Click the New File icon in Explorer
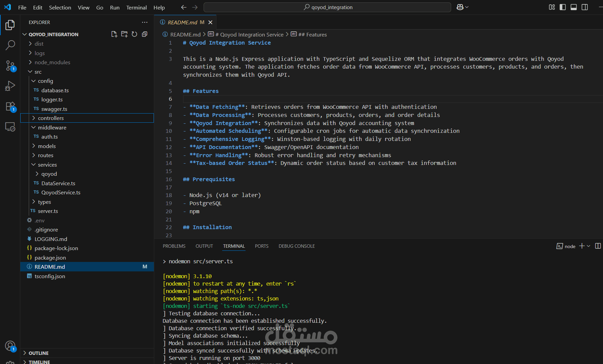 tap(114, 34)
